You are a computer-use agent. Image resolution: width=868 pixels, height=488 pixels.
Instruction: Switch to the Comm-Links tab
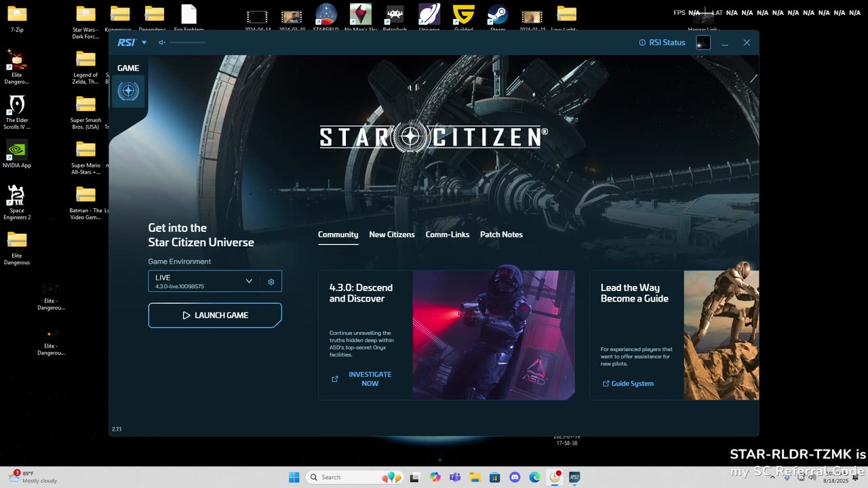[448, 235]
